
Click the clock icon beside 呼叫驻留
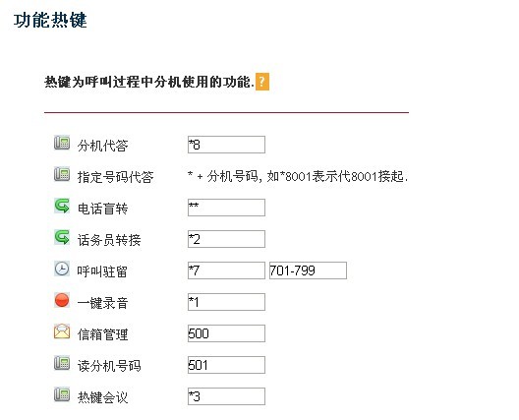pos(62,269)
